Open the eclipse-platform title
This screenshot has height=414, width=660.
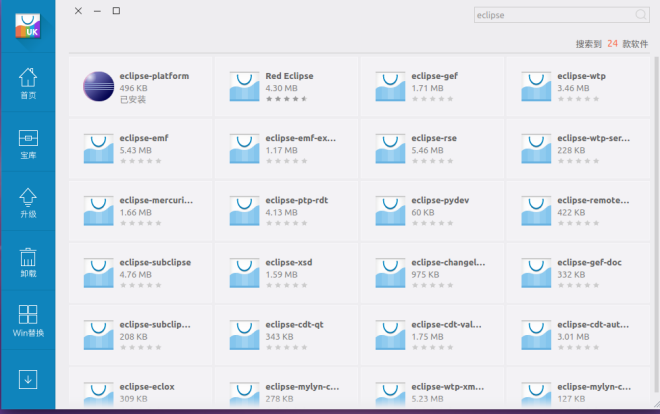[154, 76]
